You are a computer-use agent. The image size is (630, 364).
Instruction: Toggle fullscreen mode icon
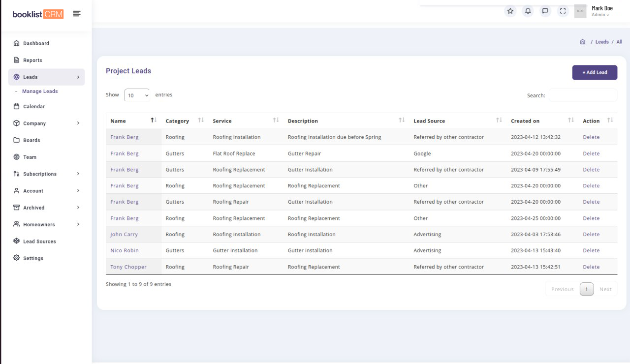point(563,11)
